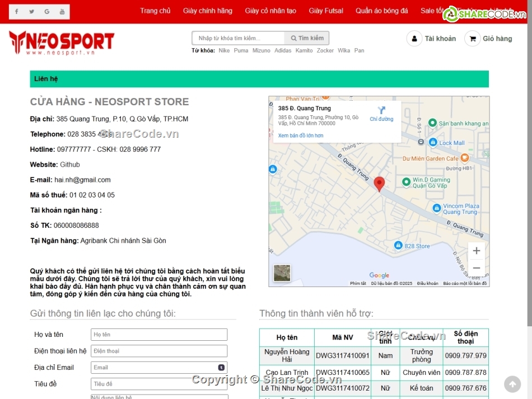532x399 pixels.
Task: Click the Du Miên Garden Cafe marker
Action: click(464, 158)
